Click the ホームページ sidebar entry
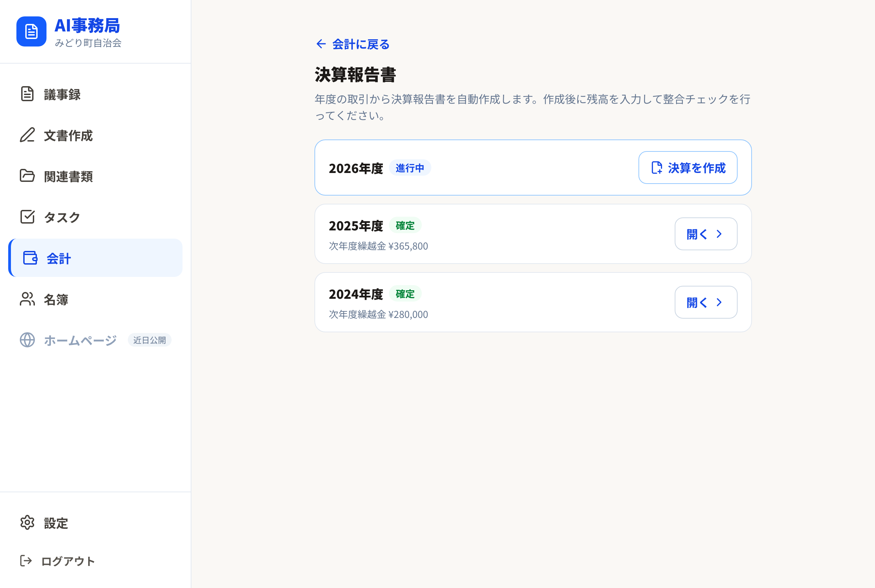 pos(95,340)
